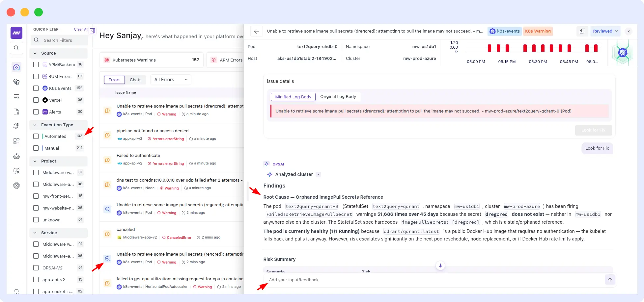
Task: Click first red bar in events histogram
Action: pos(490,48)
